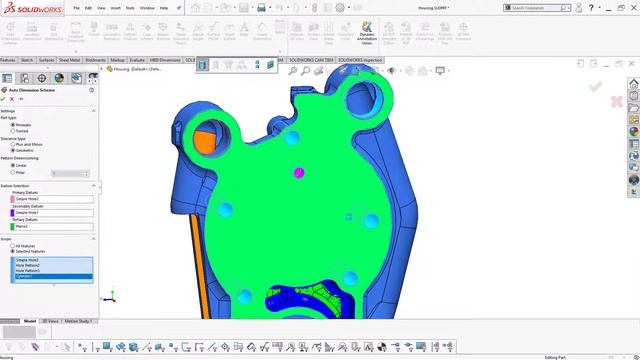The width and height of the screenshot is (640, 360).
Task: Set scope to Selected features
Action: point(13,251)
